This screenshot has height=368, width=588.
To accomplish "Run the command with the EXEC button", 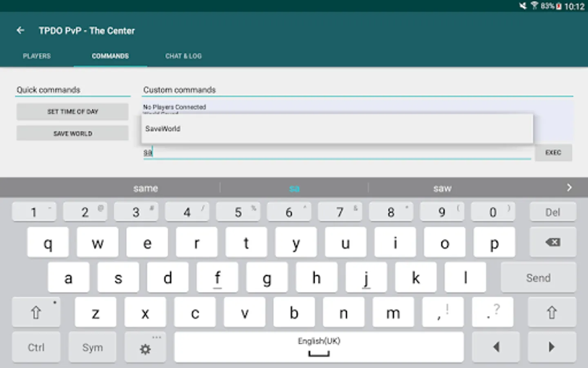I will coord(553,153).
